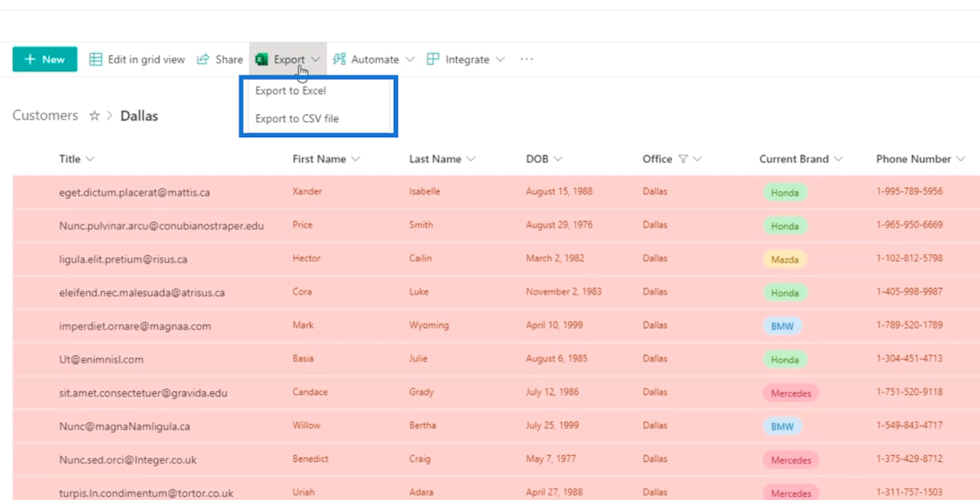Click the Excel icon beside Export
This screenshot has width=980, height=500.
(x=262, y=59)
